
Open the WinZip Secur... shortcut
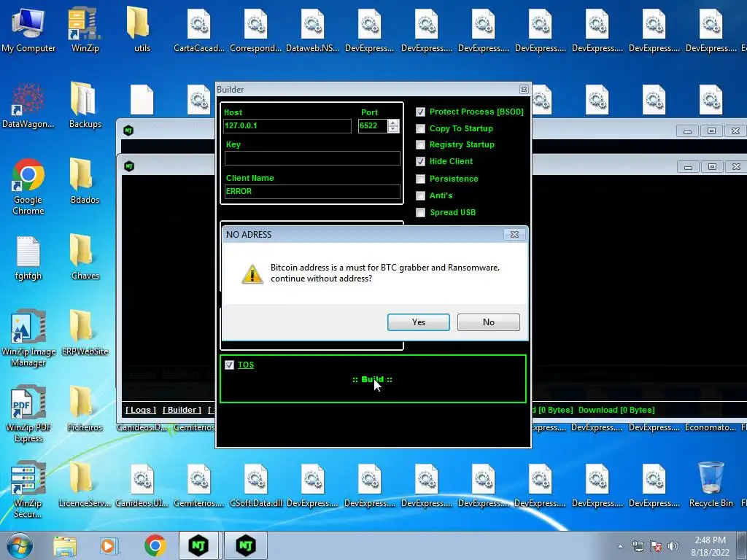click(x=28, y=489)
